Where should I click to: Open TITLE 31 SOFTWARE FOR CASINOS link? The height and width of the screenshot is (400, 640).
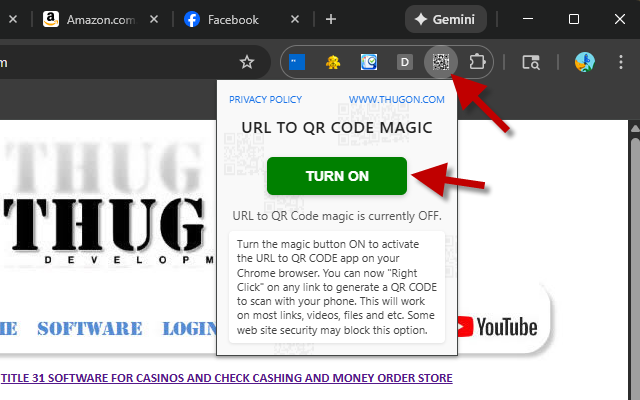227,378
